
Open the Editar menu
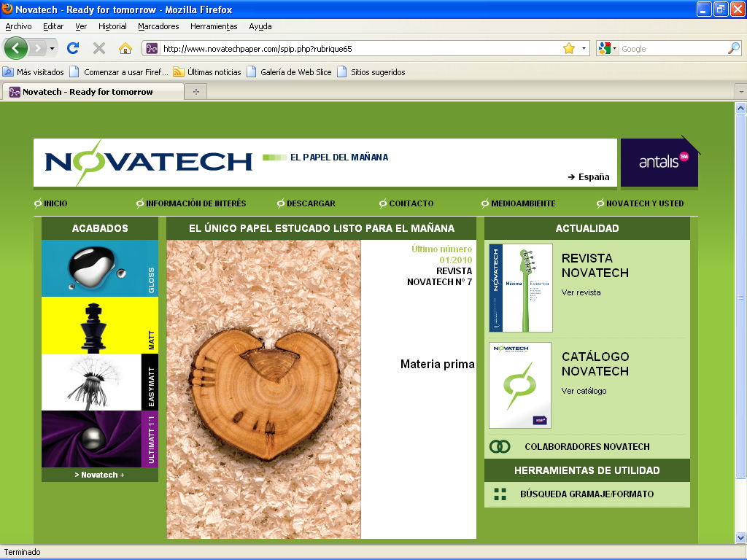coord(53,26)
